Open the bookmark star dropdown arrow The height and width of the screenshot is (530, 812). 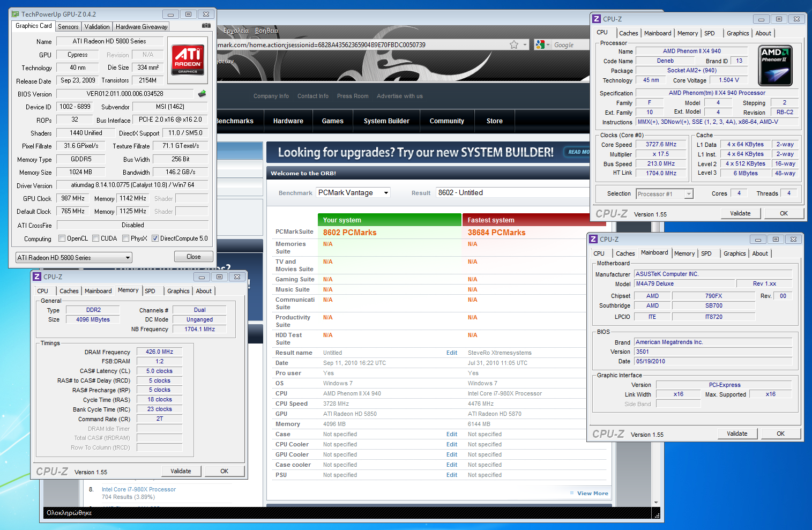(x=525, y=45)
